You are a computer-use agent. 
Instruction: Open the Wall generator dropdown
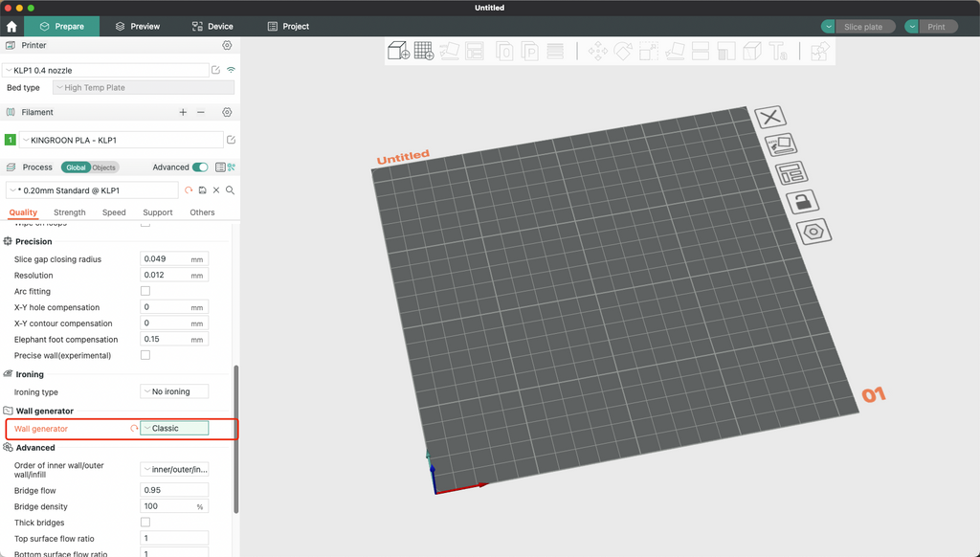[174, 429]
